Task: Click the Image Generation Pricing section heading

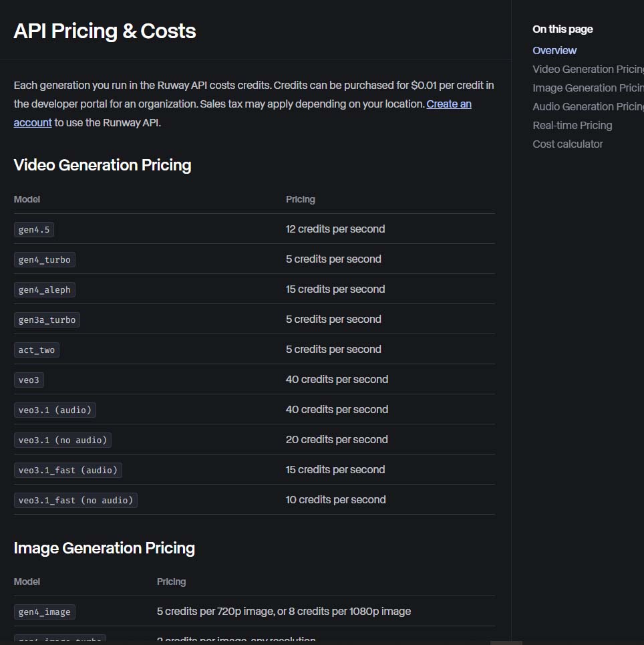Action: click(x=104, y=548)
